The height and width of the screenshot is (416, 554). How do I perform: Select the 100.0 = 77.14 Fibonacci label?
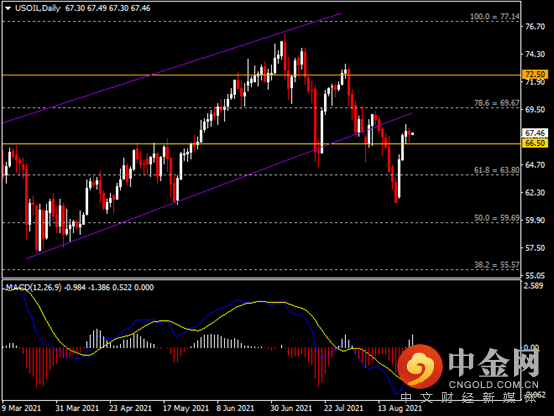[495, 17]
